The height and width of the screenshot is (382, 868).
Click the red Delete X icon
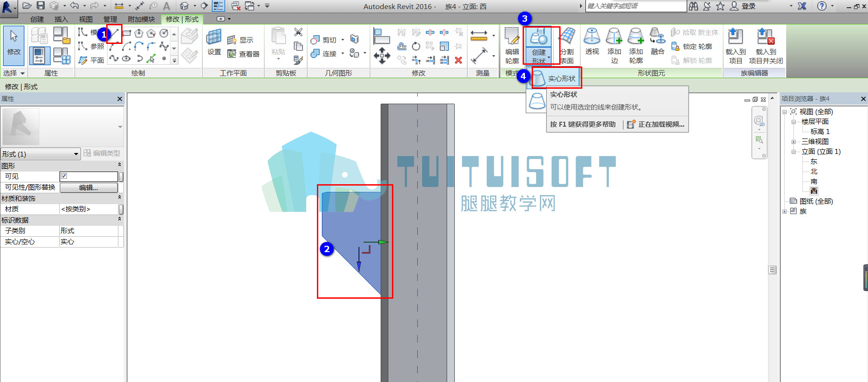coord(458,60)
